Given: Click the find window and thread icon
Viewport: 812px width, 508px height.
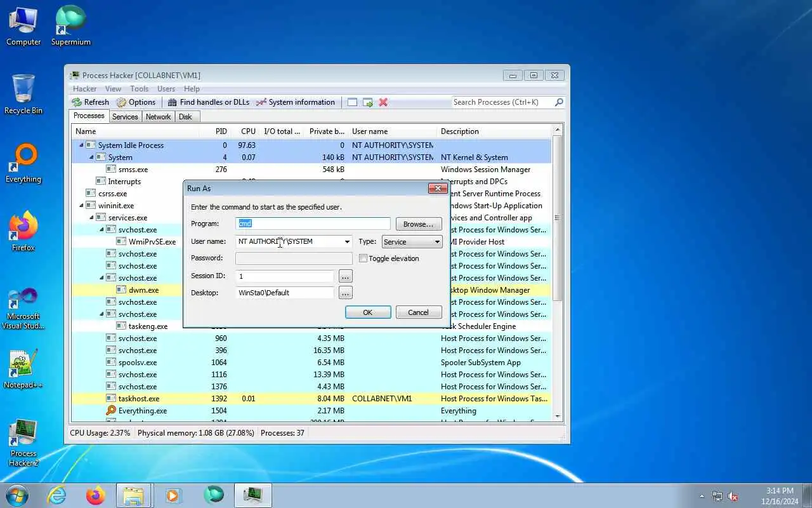Looking at the screenshot, I should click(x=368, y=102).
